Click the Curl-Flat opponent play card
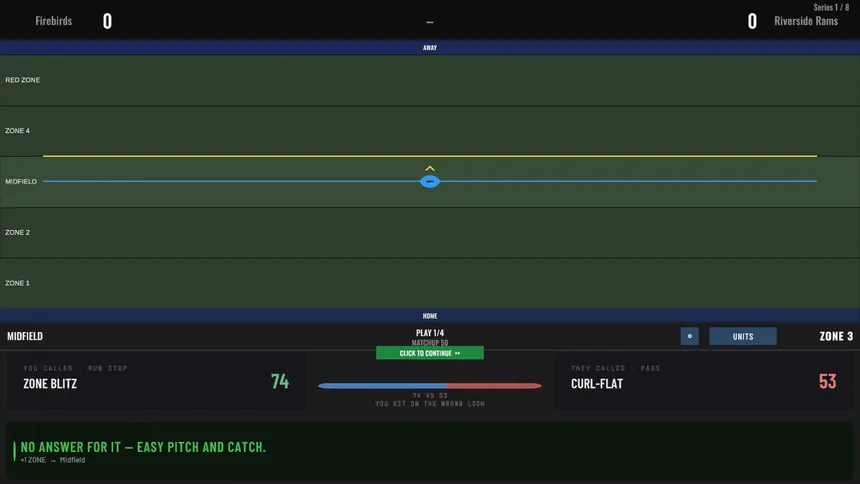Screen dimensions: 860x484 tap(704, 381)
